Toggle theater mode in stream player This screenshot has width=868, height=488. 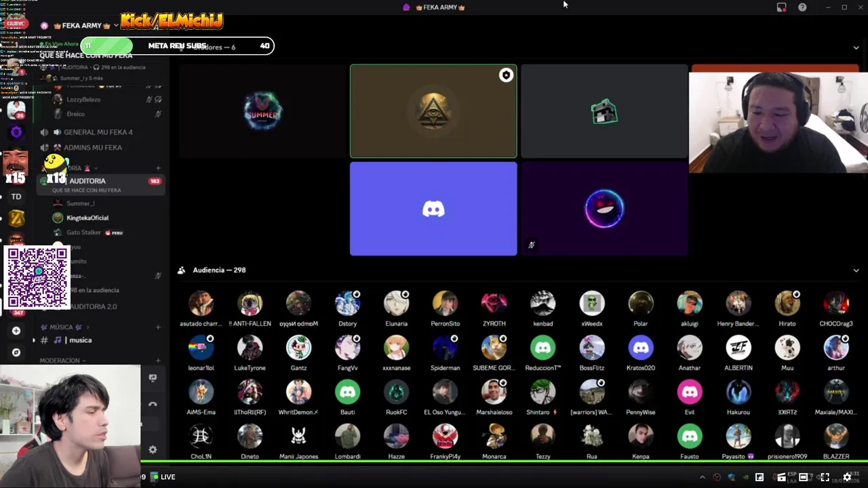click(x=803, y=477)
